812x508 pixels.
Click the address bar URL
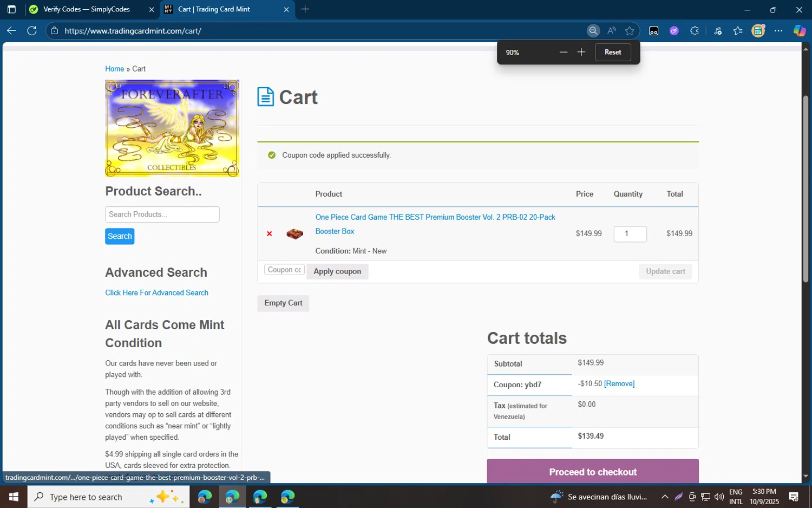(133, 31)
